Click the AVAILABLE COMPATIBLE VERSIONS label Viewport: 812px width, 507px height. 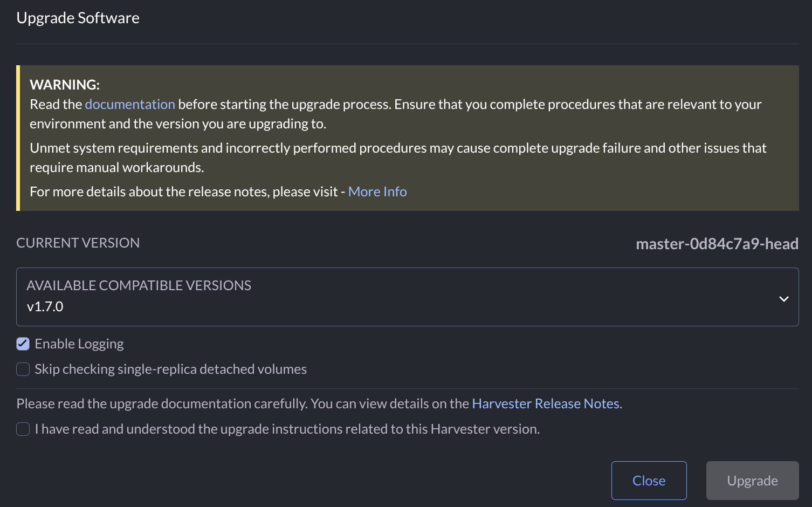pyautogui.click(x=139, y=285)
